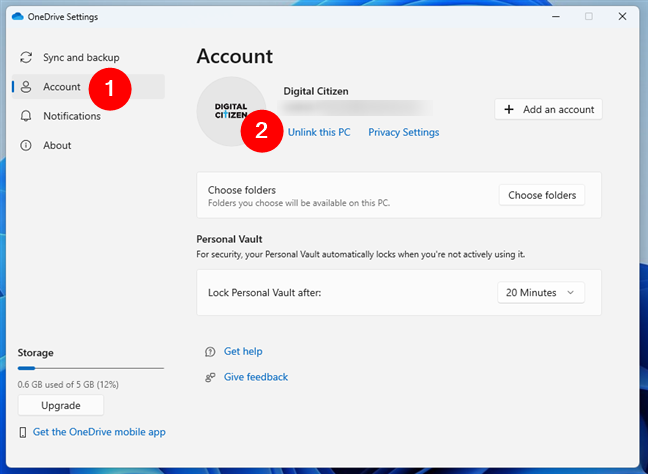Select the Account sidebar item

[88, 87]
